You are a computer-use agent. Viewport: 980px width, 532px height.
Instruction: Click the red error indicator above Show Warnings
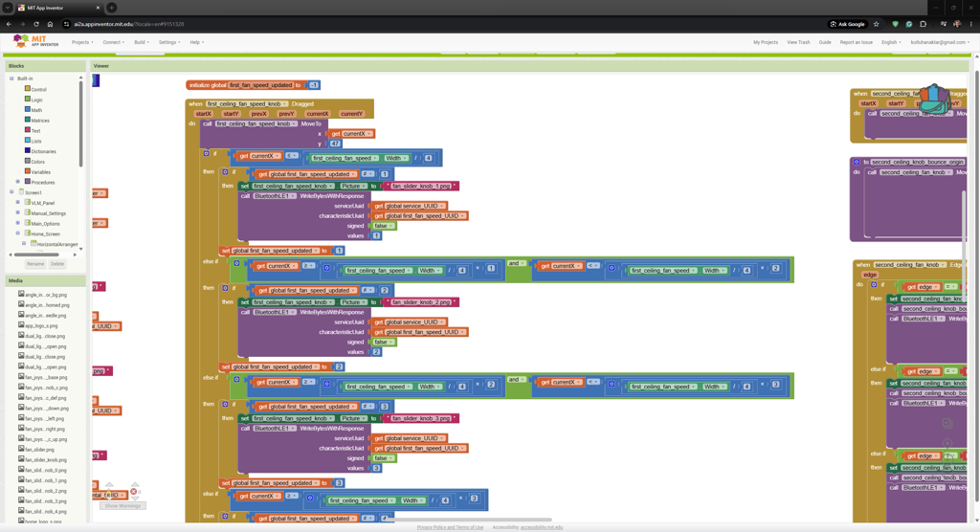point(133,492)
